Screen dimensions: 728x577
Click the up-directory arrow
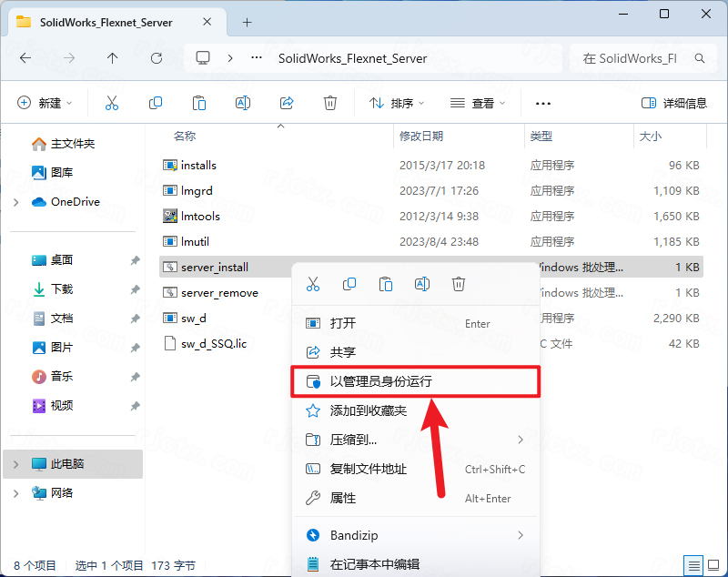point(112,57)
